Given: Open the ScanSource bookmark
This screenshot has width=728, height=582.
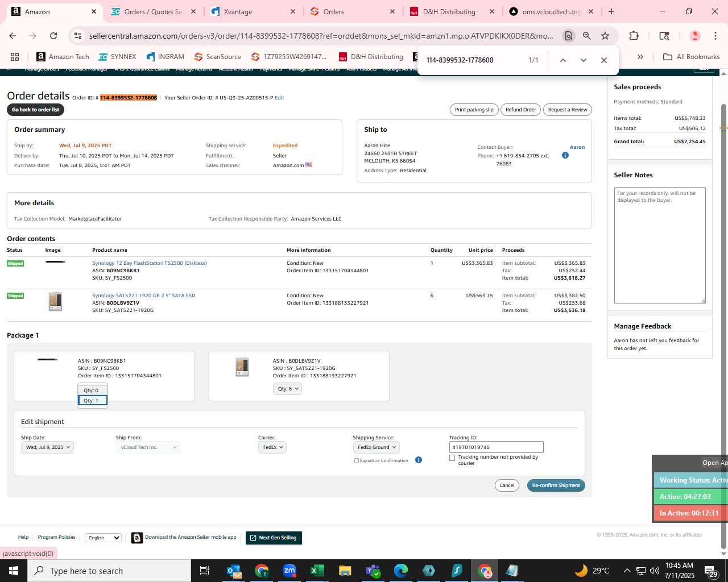Looking at the screenshot, I should click(x=218, y=57).
